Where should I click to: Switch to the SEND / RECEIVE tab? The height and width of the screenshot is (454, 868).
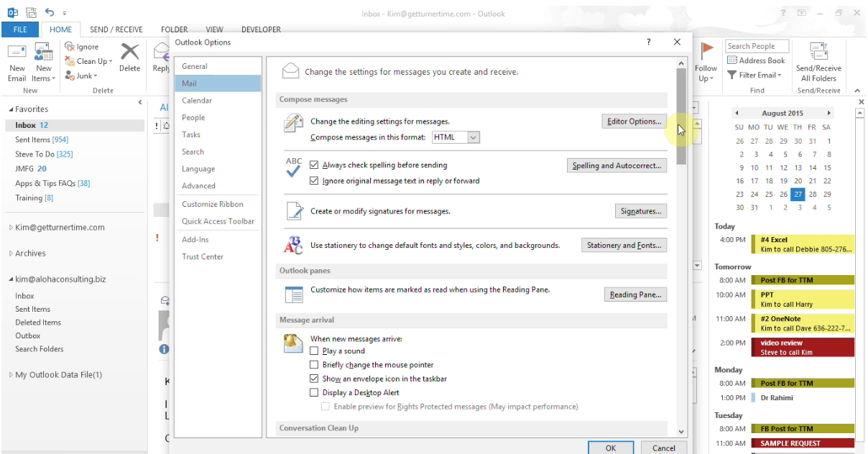pos(116,29)
